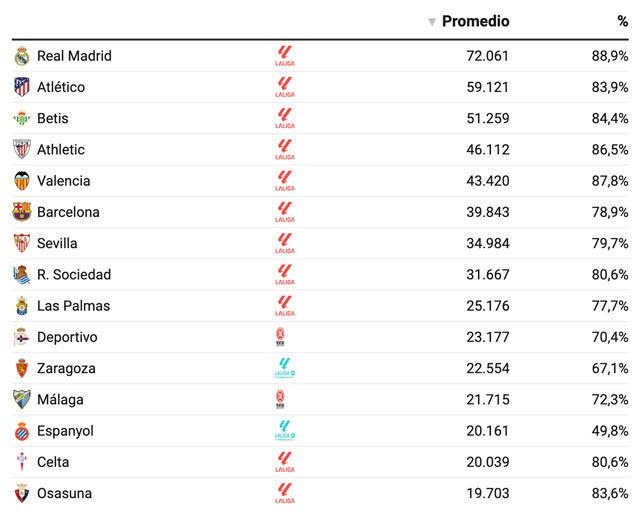640x512 pixels.
Task: Click the Deportivo league badge icon
Action: point(280,337)
